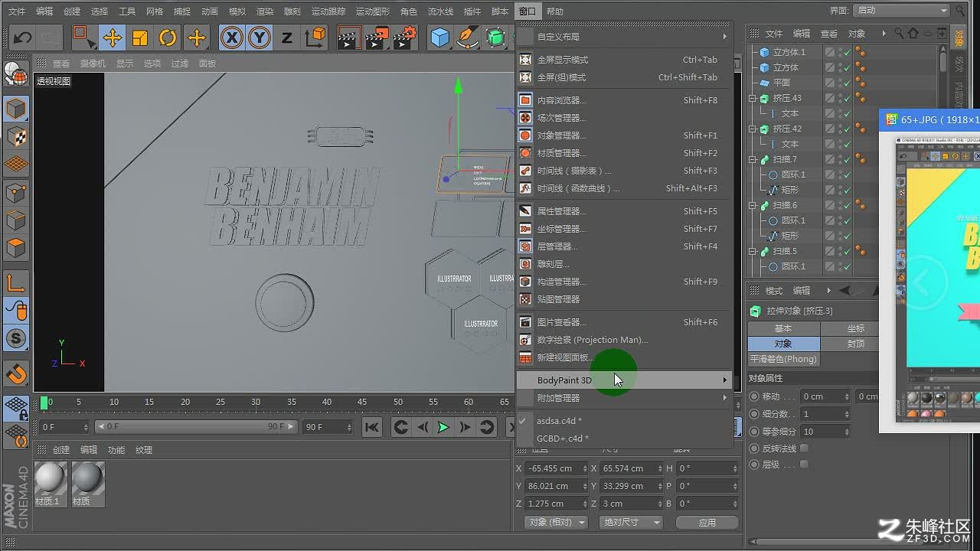
Task: Add a cube primitive object
Action: pos(440,37)
